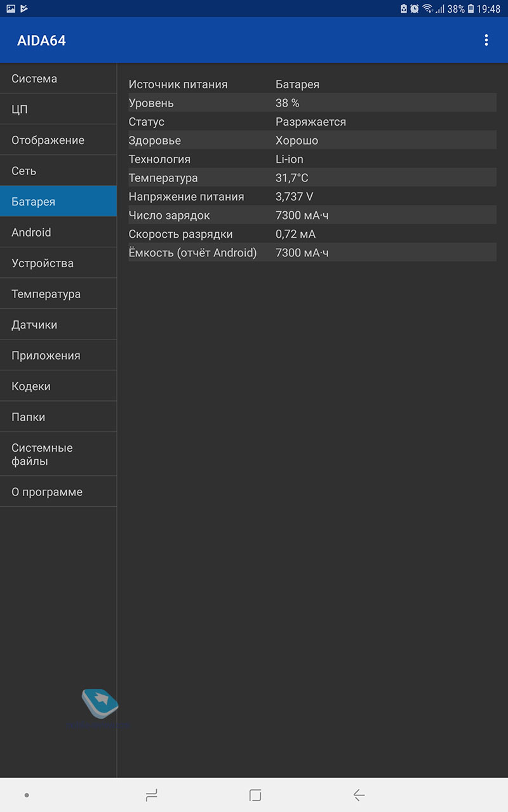Click the Число зарядок label
The width and height of the screenshot is (508, 812).
tap(170, 216)
